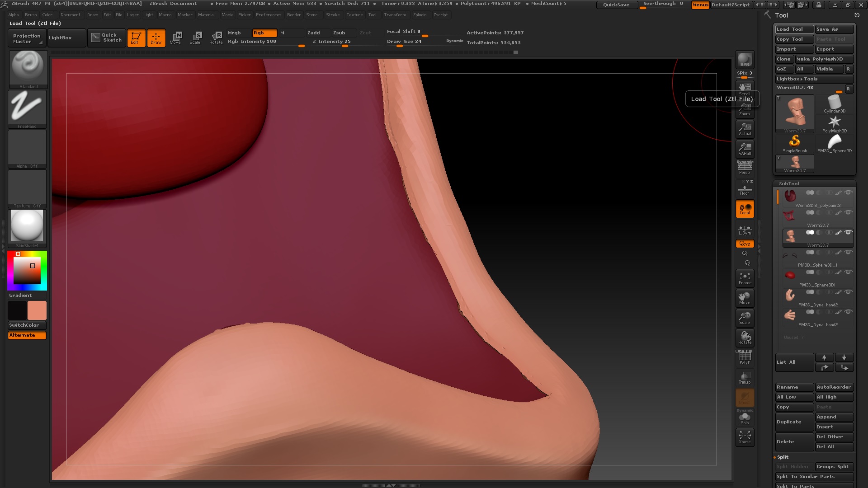Viewport: 868px width, 488px height.
Task: Click the Groups Split button
Action: [x=834, y=467]
